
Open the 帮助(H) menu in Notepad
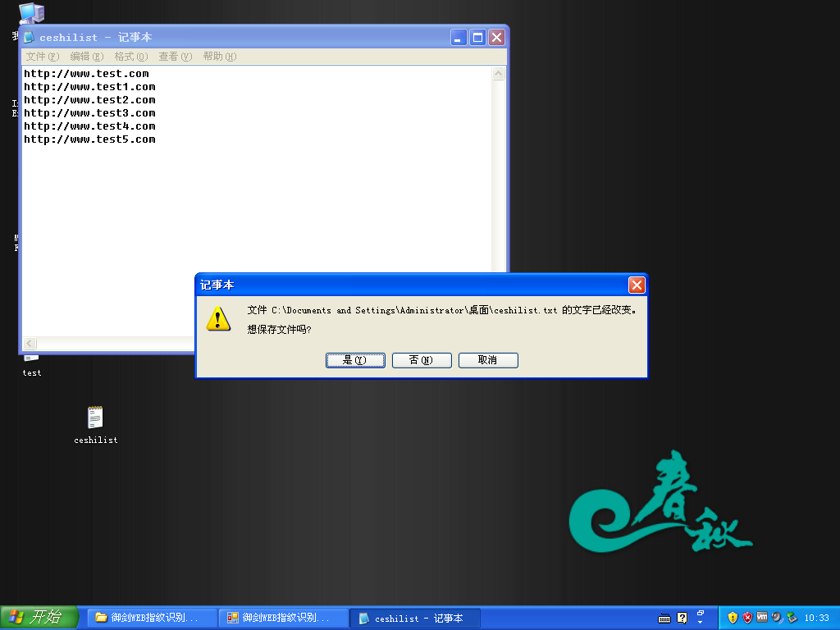point(220,57)
